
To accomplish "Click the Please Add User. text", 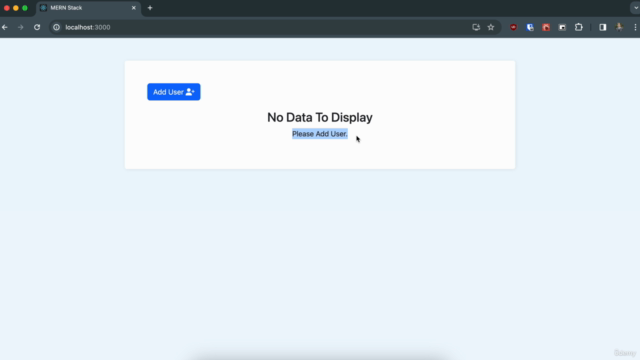I will [320, 134].
